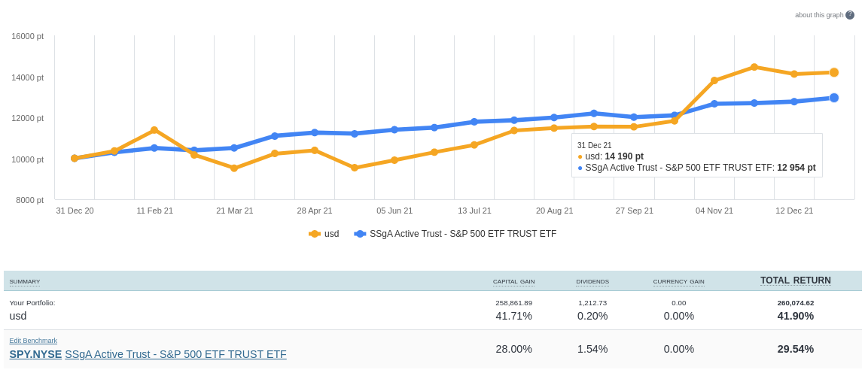The image size is (868, 385).
Task: Click the usd line's early peak near 11 Feb 21
Action: click(x=154, y=130)
